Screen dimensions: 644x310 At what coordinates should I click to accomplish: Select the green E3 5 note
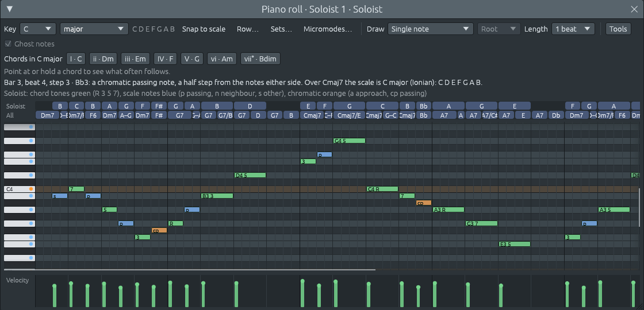click(515, 244)
